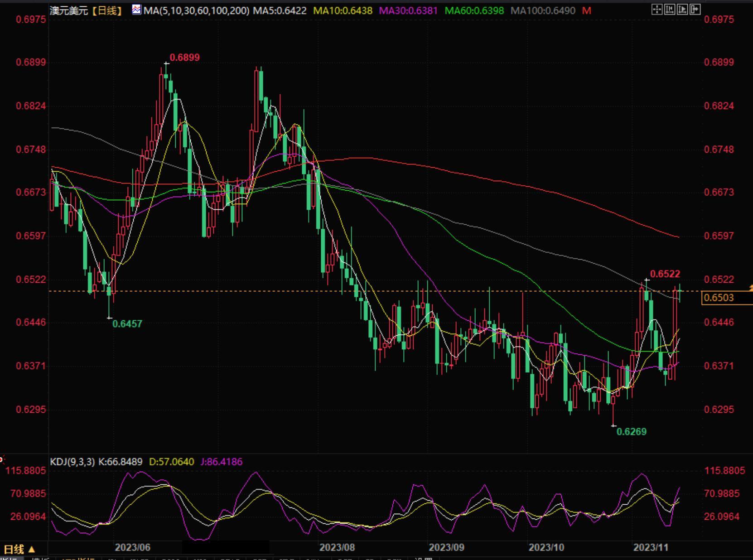The width and height of the screenshot is (753, 560).
Task: Click the red marker left of KDJ panel
Action: click(1, 460)
